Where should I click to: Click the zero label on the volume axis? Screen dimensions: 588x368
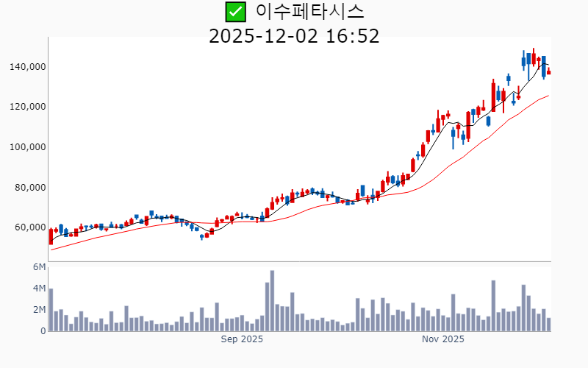pyautogui.click(x=43, y=331)
